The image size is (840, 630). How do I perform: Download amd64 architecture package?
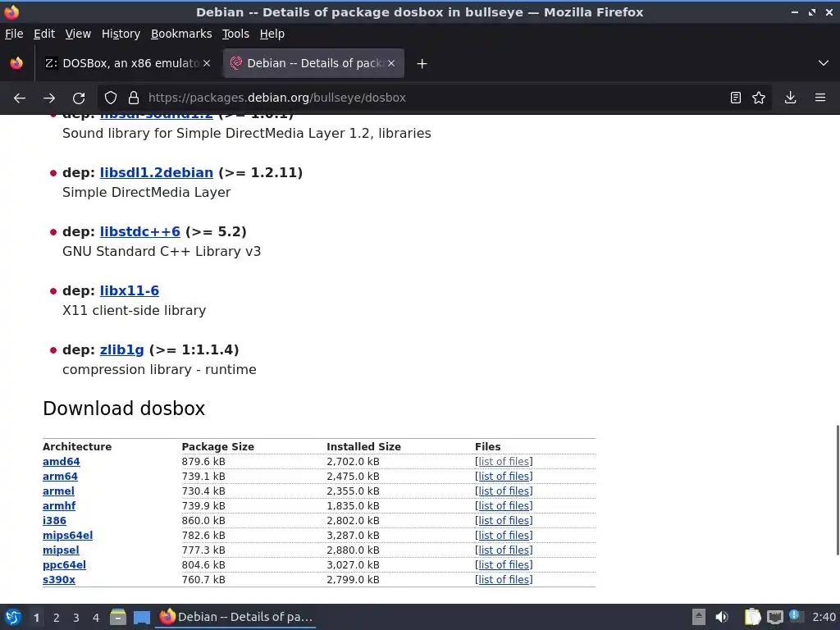coord(61,461)
